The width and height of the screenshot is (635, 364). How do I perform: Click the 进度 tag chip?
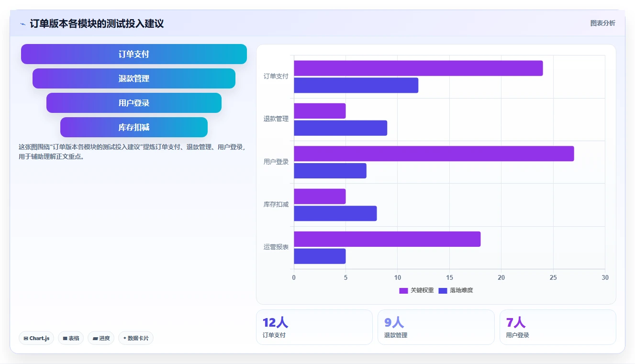pos(101,338)
